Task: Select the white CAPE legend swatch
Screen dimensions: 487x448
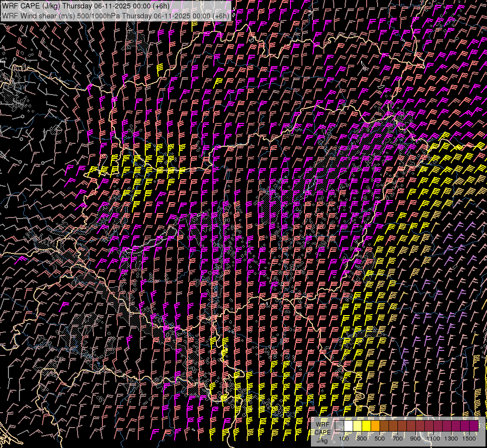Action: [349, 426]
